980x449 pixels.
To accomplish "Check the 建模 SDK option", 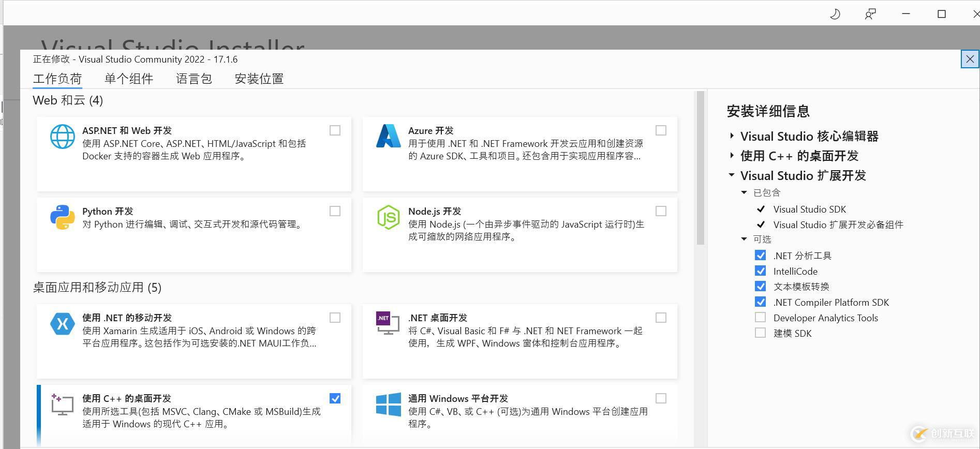I will [760, 333].
